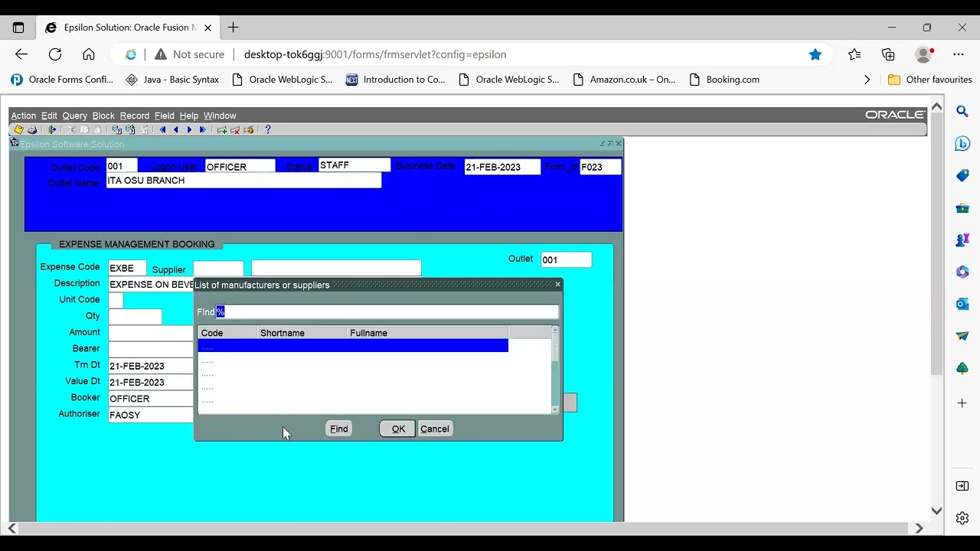Viewport: 980px width, 551px height.
Task: Click the Enter Query toolbar icon
Action: pyautogui.click(x=116, y=130)
